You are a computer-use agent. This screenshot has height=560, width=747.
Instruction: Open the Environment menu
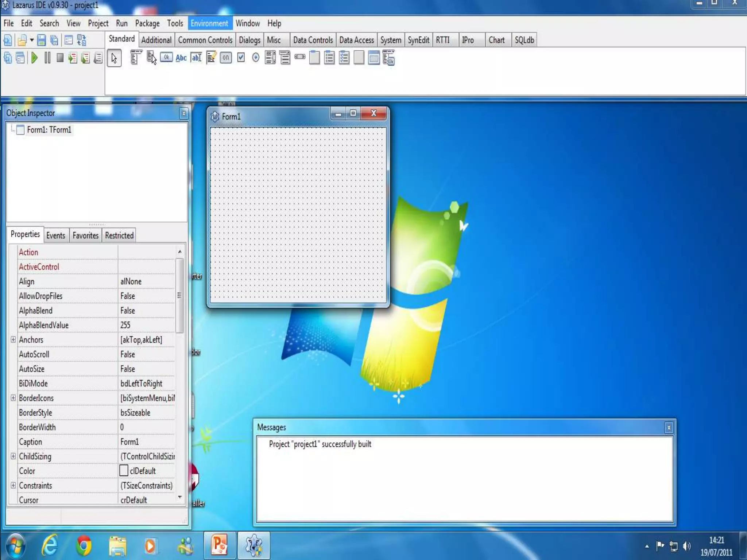[x=209, y=23]
